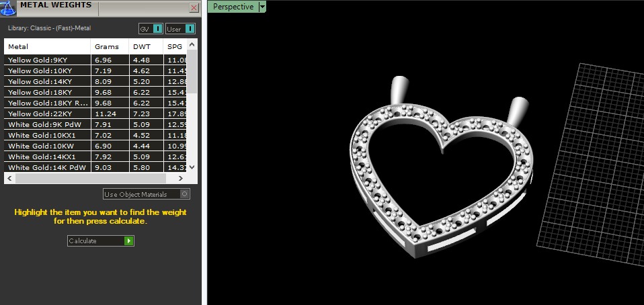Select the left bail on the pendant

[399, 90]
